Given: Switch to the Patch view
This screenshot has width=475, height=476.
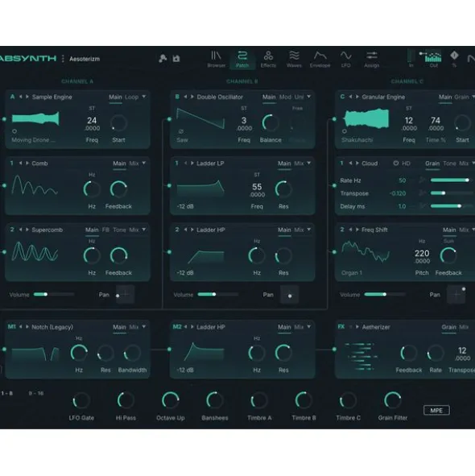Looking at the screenshot, I should [242, 59].
